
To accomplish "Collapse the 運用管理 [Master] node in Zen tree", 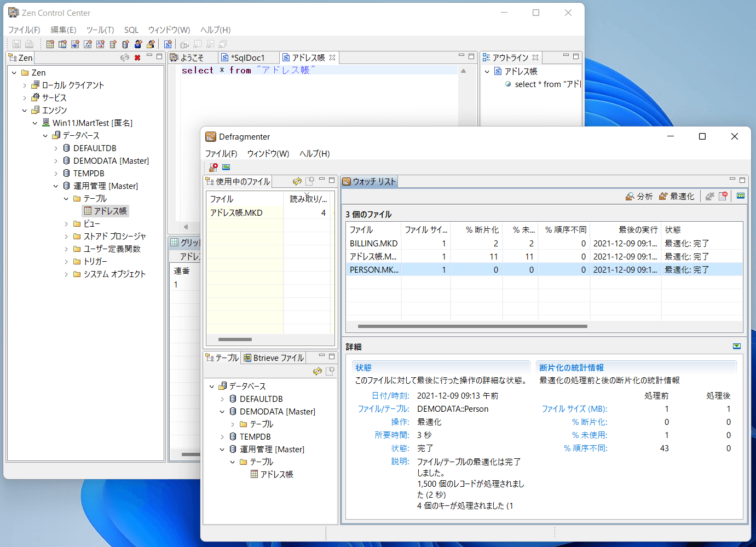I will coord(56,186).
